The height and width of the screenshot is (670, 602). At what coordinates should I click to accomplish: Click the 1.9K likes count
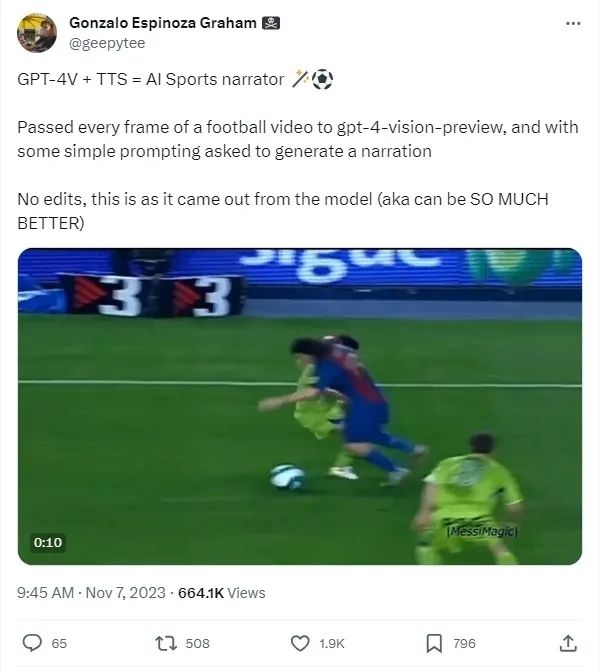point(332,644)
